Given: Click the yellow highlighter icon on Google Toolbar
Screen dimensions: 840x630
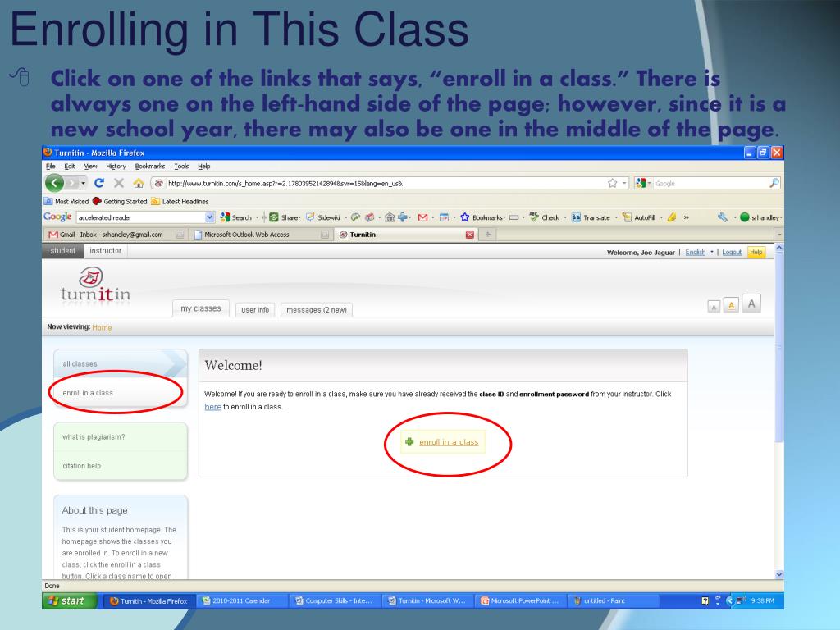Looking at the screenshot, I should click(x=671, y=217).
